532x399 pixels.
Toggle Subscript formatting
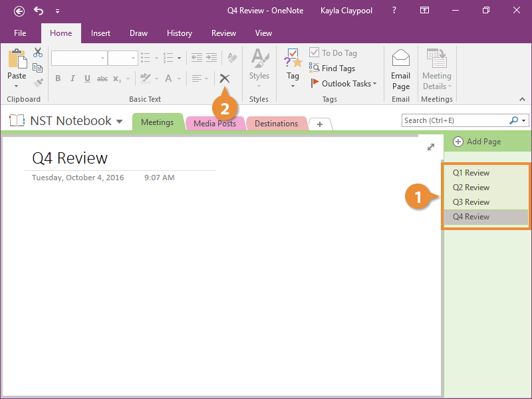click(117, 78)
